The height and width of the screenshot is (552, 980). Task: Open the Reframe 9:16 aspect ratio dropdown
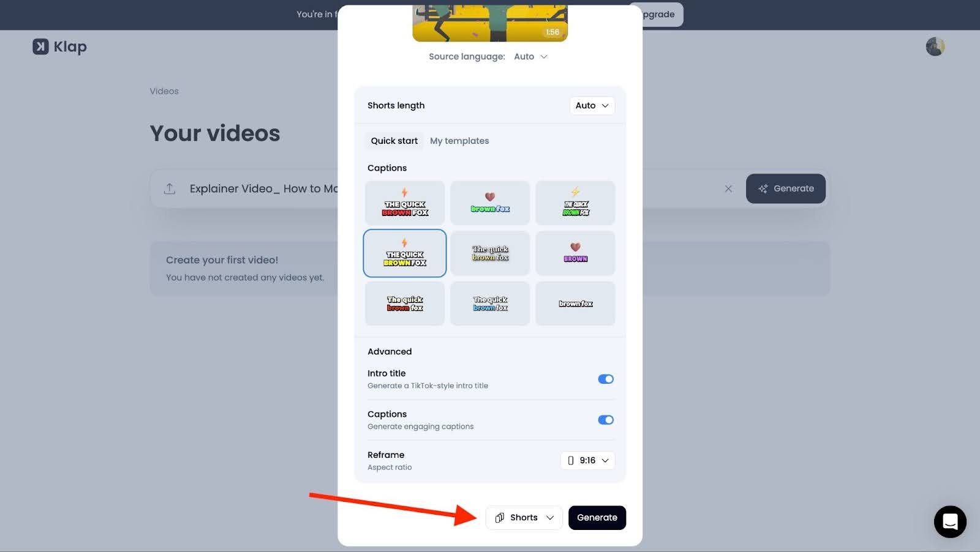[x=587, y=460]
